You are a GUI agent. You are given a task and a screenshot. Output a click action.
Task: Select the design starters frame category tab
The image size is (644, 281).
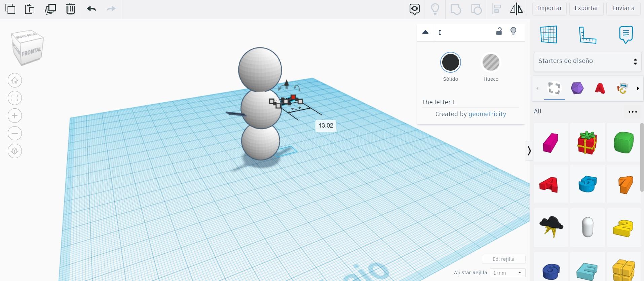click(555, 89)
